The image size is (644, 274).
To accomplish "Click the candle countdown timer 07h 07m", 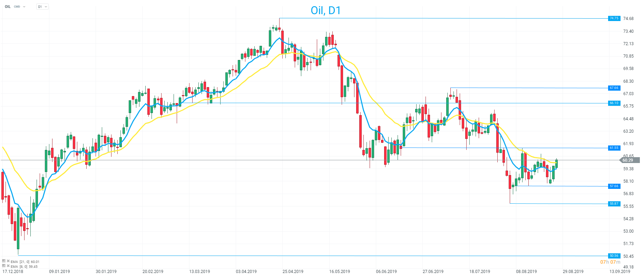I will (x=610, y=262).
